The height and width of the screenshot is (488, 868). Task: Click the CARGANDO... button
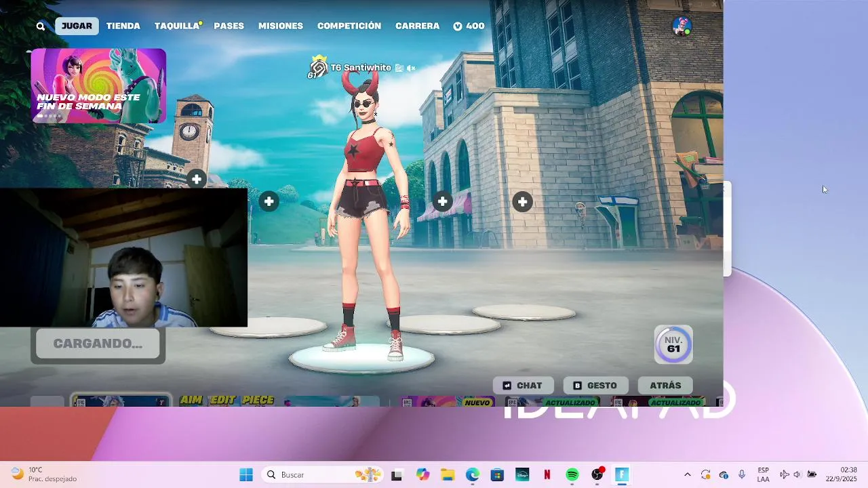98,344
